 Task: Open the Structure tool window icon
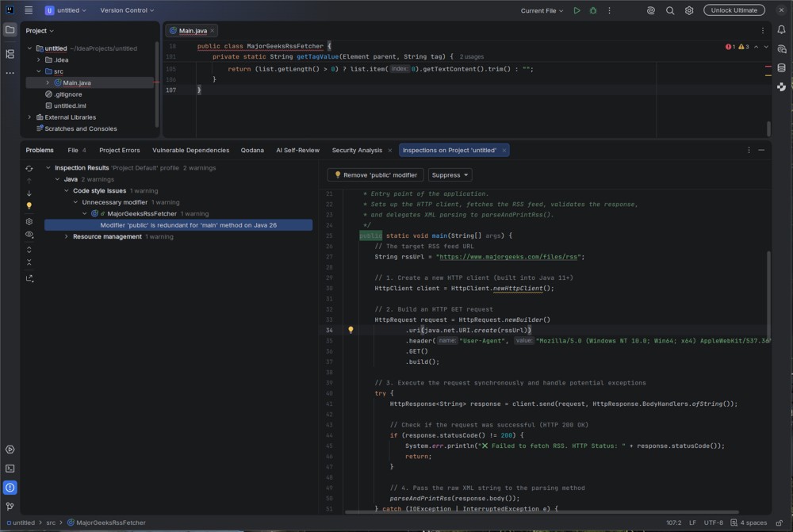(10, 54)
